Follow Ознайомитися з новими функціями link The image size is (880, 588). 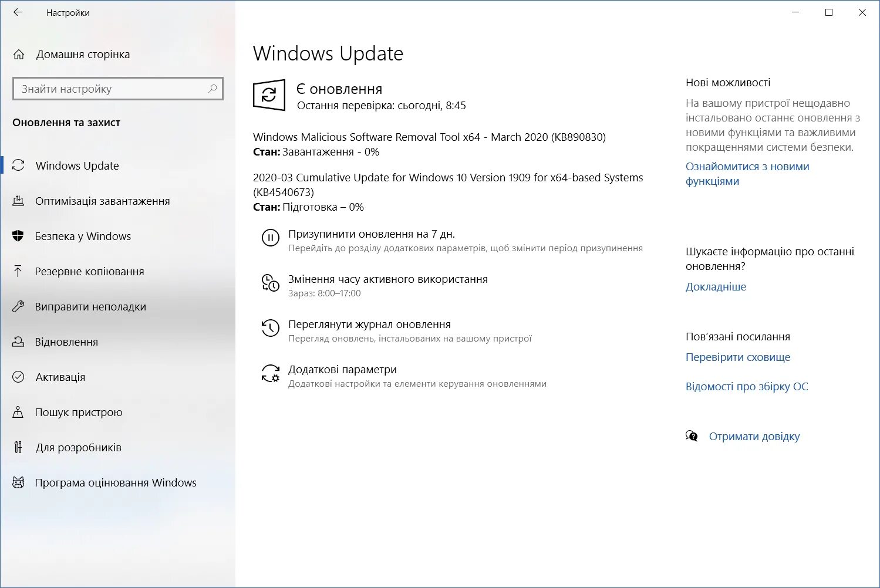(x=747, y=174)
